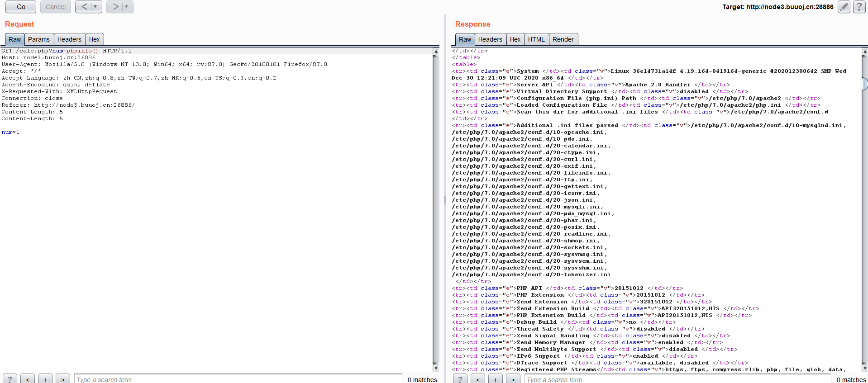
Task: Click the 'IPv6 Support' response row
Action: [575, 356]
